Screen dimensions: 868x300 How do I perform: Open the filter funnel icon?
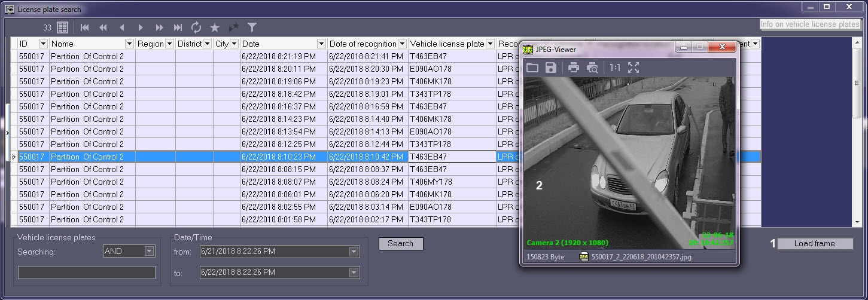[252, 27]
